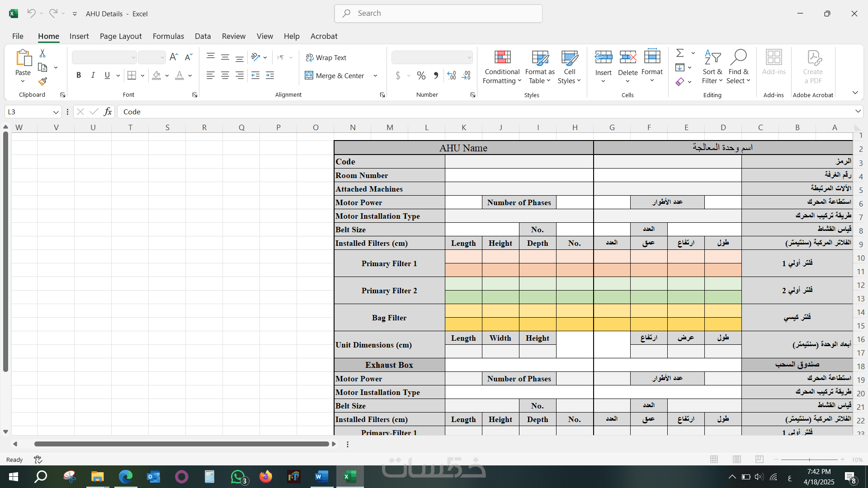Click the Cut scissors icon

tap(42, 53)
